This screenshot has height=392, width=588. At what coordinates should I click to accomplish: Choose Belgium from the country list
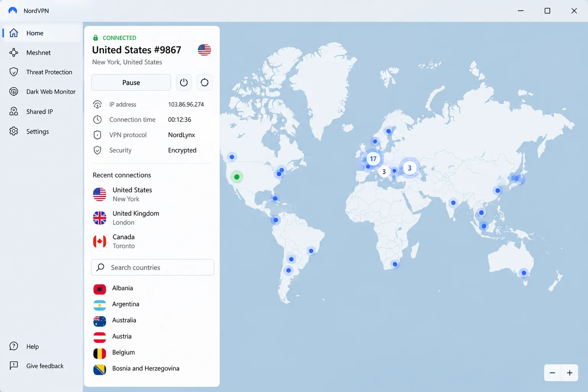152,353
